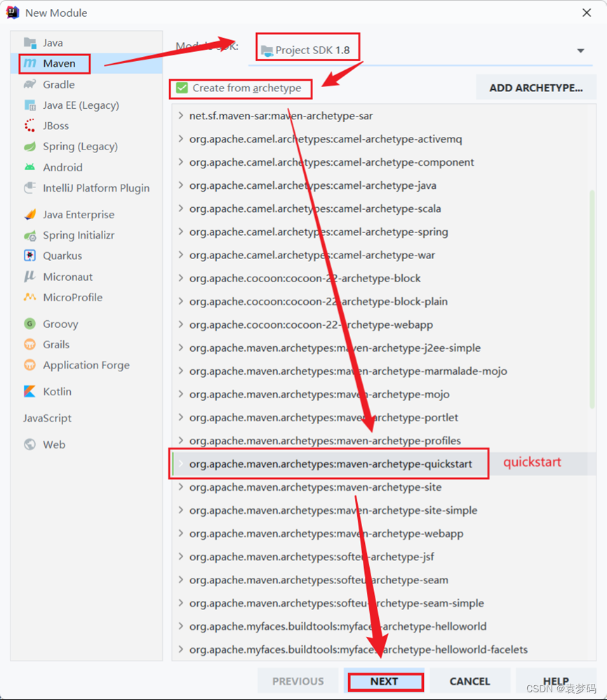Viewport: 607px width, 700px height.
Task: Click the archetype list vertical scrollbar
Action: (x=592, y=299)
